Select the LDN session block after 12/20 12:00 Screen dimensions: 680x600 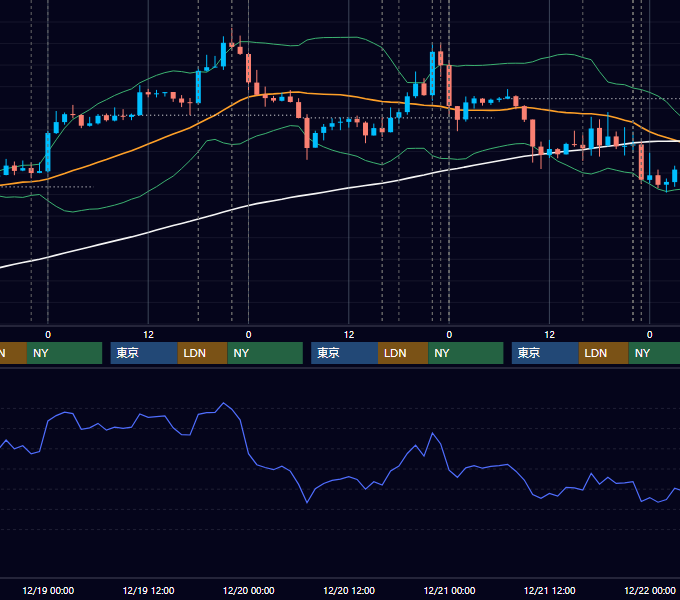pyautogui.click(x=403, y=353)
